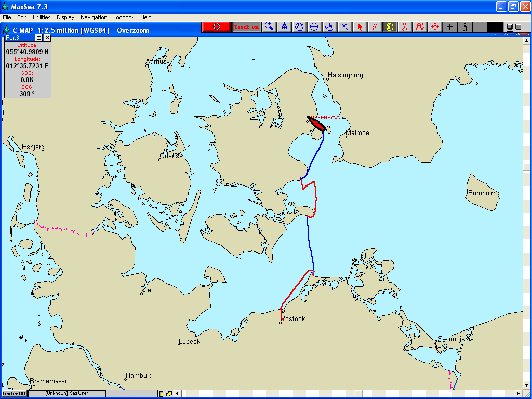This screenshot has width=532, height=399.
Task: Select the red arrow pointer tool
Action: coord(360,27)
